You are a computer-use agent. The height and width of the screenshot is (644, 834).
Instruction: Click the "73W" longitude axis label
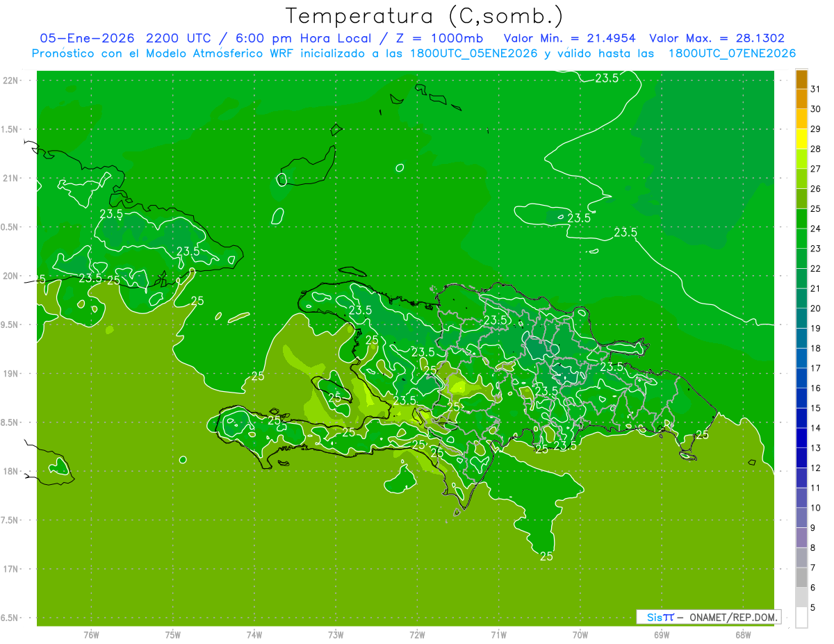click(x=336, y=635)
